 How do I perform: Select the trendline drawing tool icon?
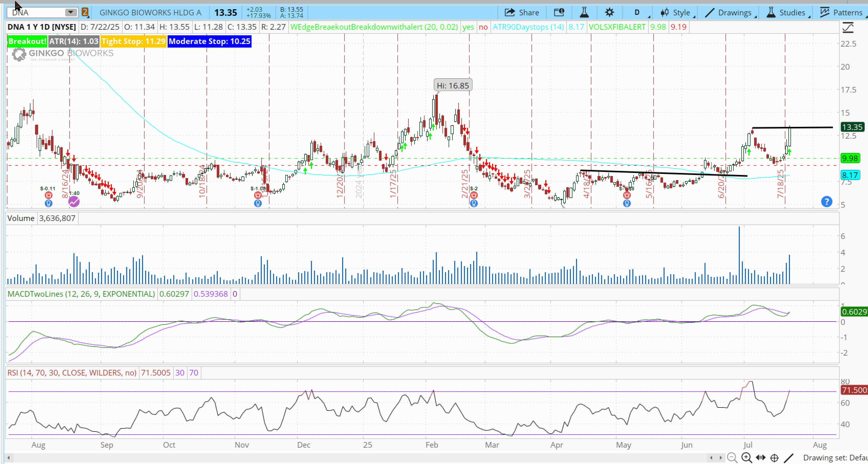pyautogui.click(x=789, y=458)
